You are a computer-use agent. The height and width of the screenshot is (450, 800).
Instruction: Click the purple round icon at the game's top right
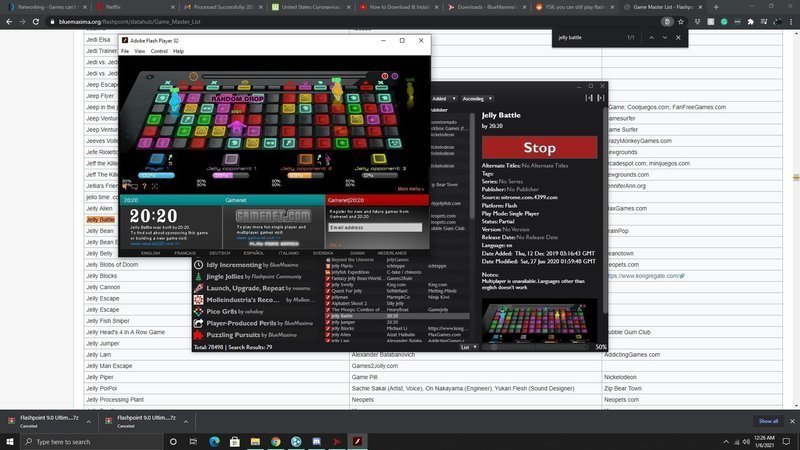coord(394,76)
